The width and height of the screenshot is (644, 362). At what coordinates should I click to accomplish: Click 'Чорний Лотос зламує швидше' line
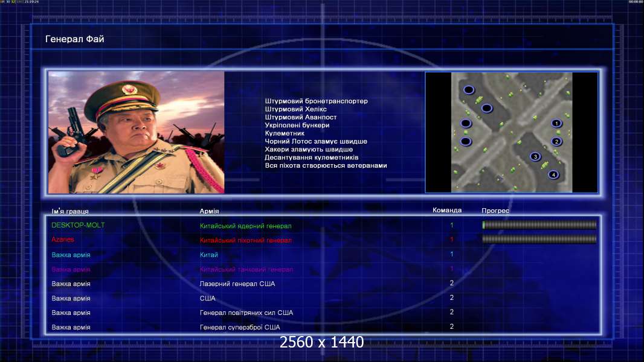[x=316, y=141]
